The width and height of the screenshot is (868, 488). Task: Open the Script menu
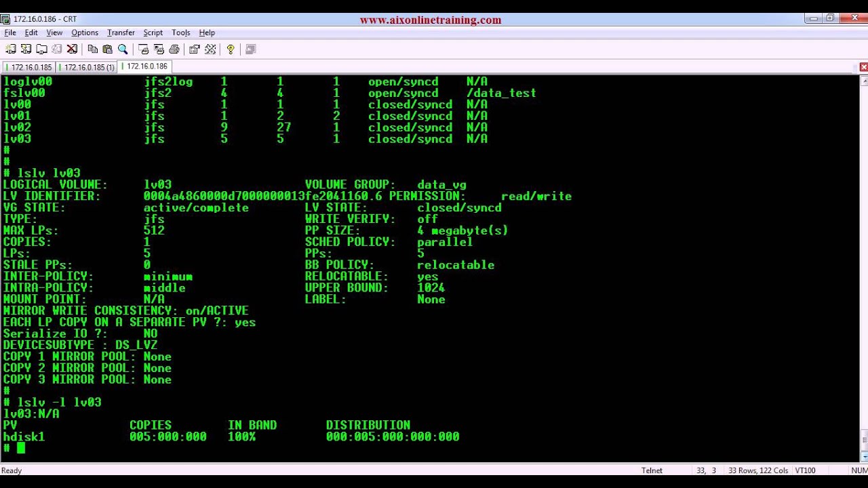click(153, 33)
